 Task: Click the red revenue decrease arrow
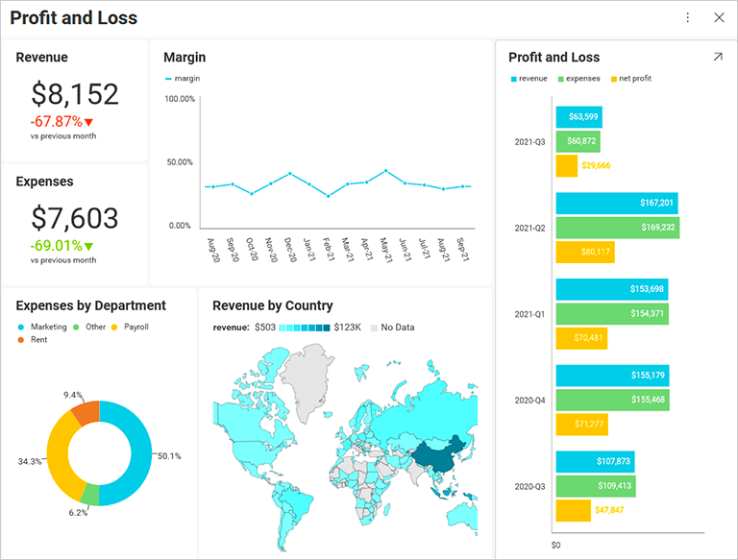point(88,122)
